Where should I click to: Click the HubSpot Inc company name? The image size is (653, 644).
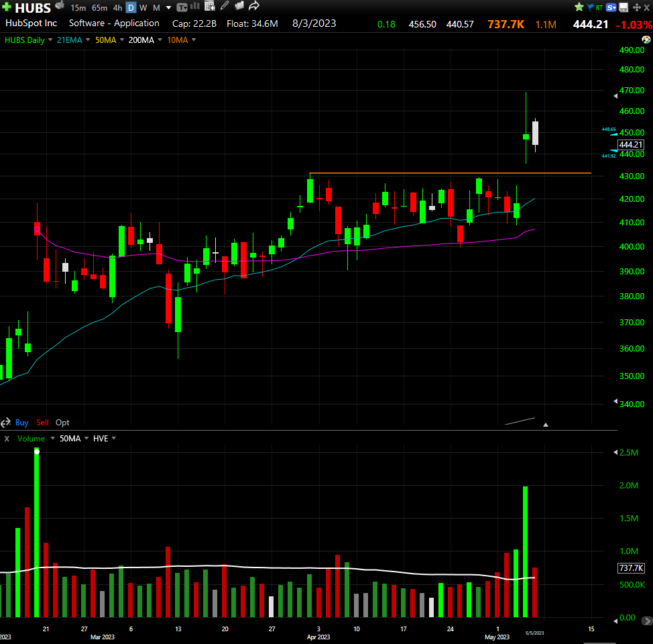point(32,23)
